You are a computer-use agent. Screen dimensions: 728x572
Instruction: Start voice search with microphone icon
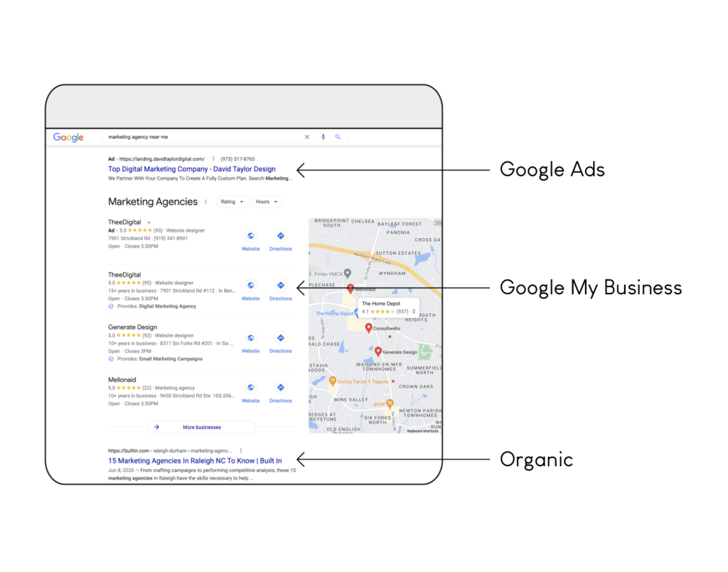pyautogui.click(x=323, y=137)
